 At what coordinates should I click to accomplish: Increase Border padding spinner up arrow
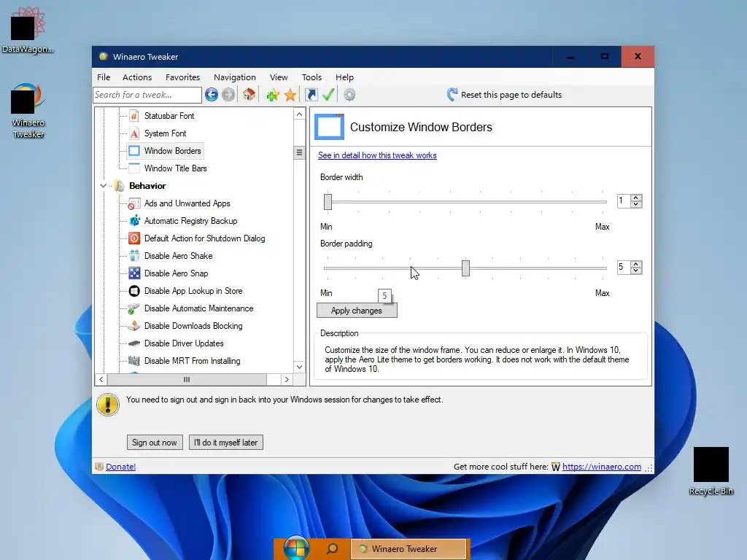tap(635, 264)
